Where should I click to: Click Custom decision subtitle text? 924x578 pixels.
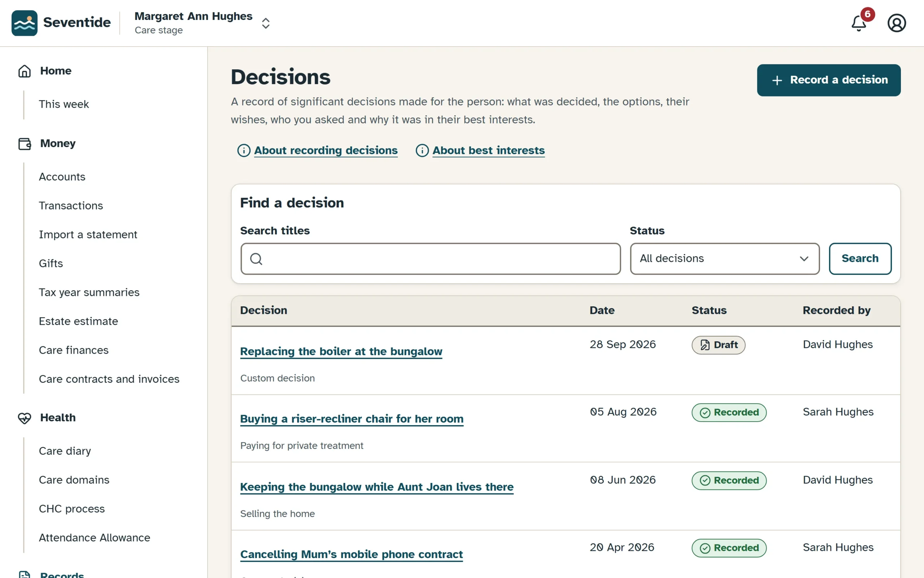pos(277,379)
